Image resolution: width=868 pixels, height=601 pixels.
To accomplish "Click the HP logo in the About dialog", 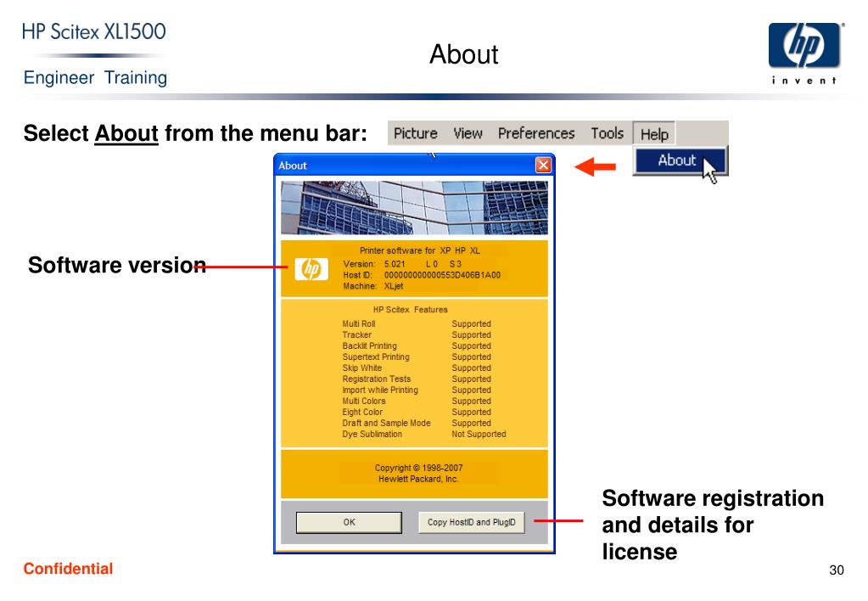I will 311,269.
